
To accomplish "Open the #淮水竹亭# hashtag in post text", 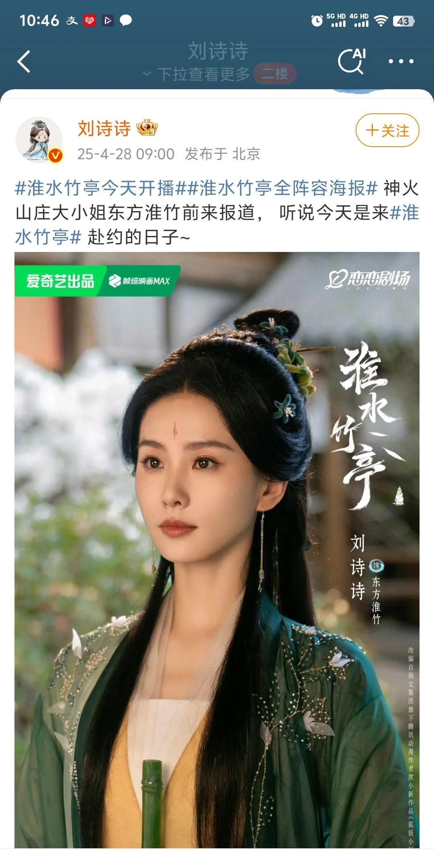I will point(217,225).
